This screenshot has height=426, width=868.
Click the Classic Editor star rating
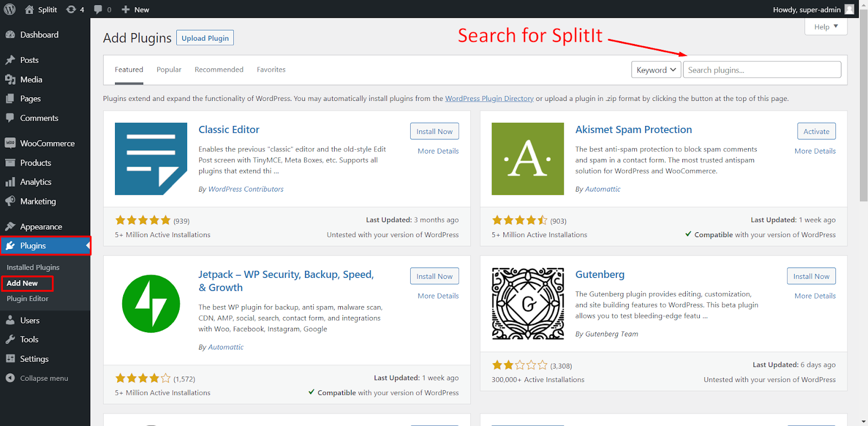pos(143,220)
